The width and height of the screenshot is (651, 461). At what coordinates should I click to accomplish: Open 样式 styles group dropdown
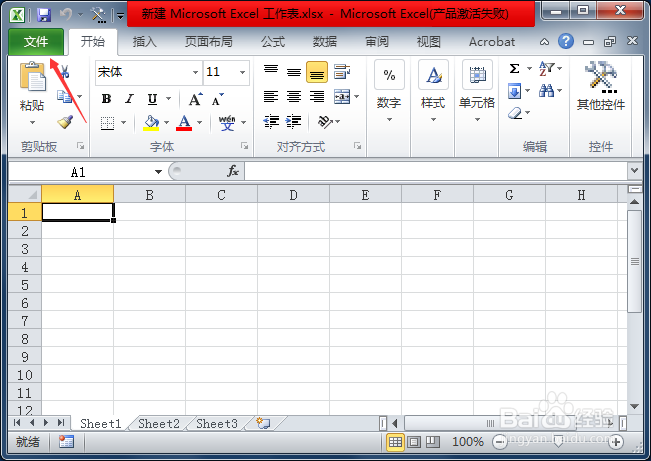433,120
